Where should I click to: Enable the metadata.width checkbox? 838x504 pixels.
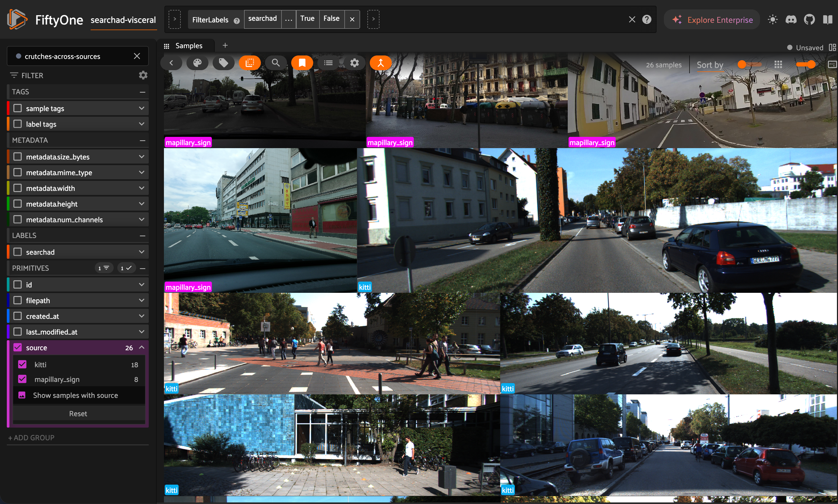(x=17, y=188)
